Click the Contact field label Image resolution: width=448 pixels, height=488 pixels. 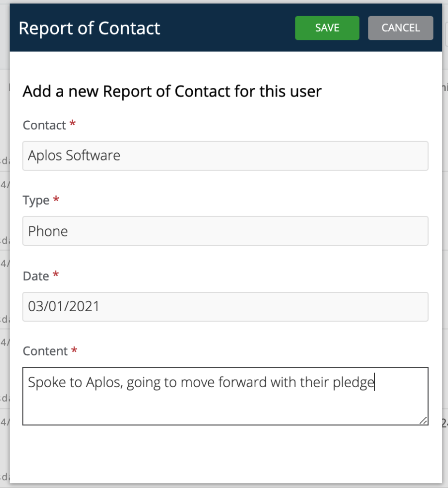coord(44,125)
